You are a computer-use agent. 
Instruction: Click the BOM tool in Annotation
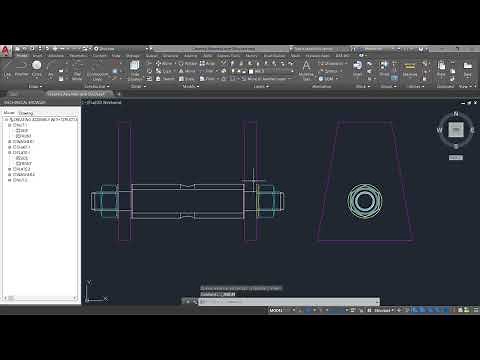[326, 79]
